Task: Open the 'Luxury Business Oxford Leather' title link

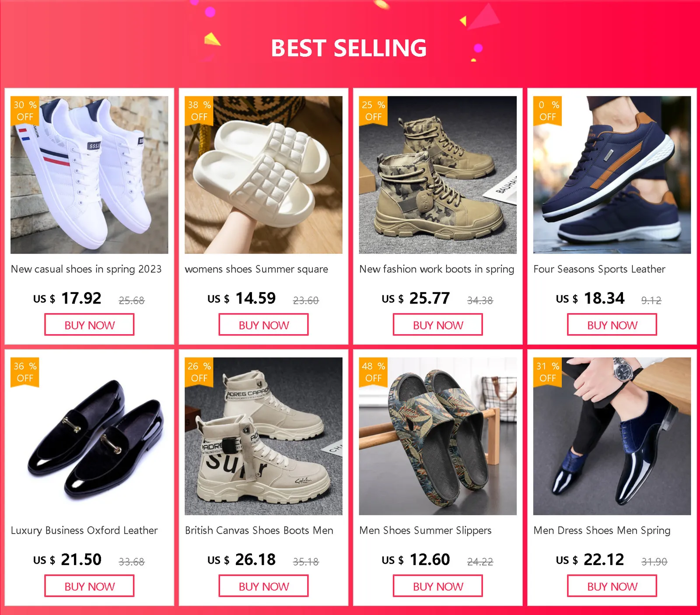Action: point(84,530)
